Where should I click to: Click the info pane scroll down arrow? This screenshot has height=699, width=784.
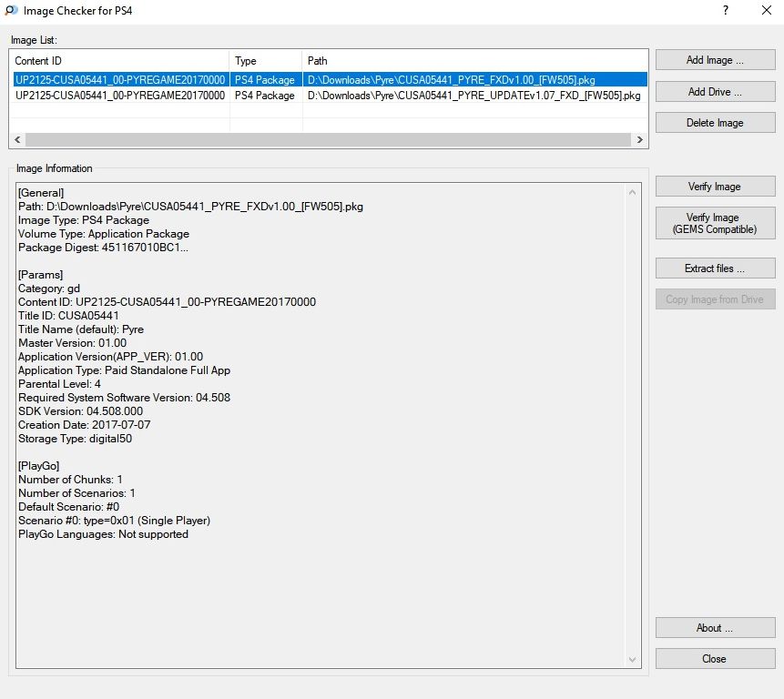tap(633, 660)
